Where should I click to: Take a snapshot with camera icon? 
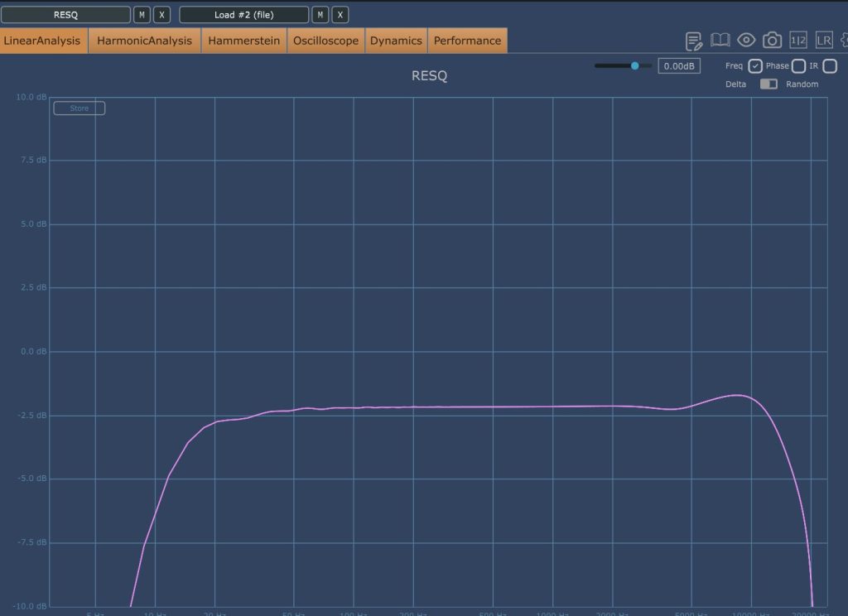click(772, 41)
